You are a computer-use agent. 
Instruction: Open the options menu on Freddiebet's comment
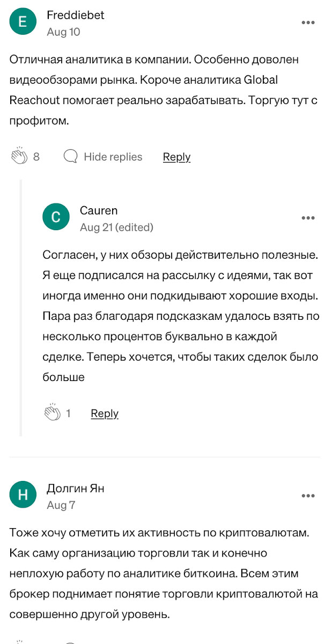point(308,23)
